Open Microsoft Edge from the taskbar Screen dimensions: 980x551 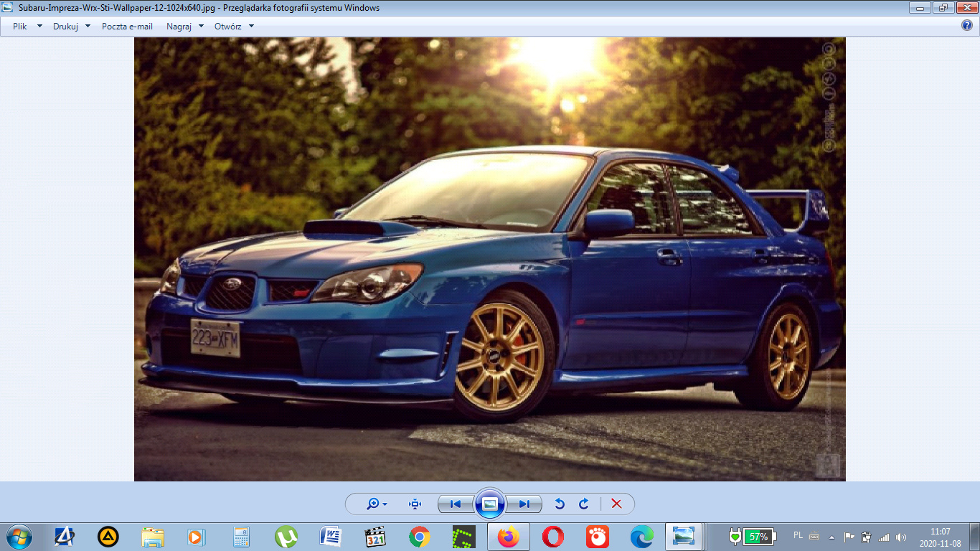pyautogui.click(x=641, y=537)
